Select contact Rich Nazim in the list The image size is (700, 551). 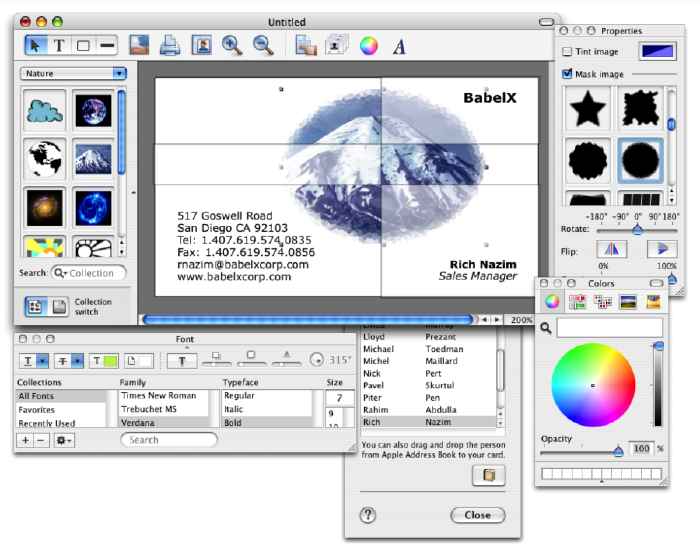pos(428,422)
